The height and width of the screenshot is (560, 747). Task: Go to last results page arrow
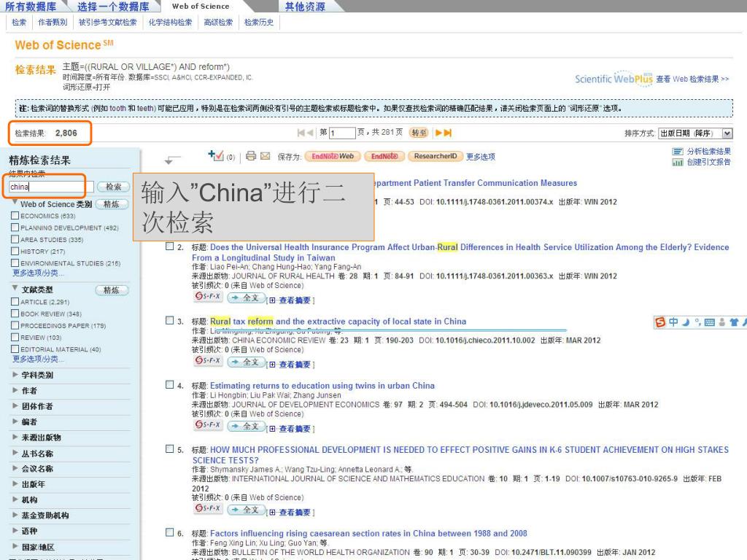pyautogui.click(x=448, y=133)
